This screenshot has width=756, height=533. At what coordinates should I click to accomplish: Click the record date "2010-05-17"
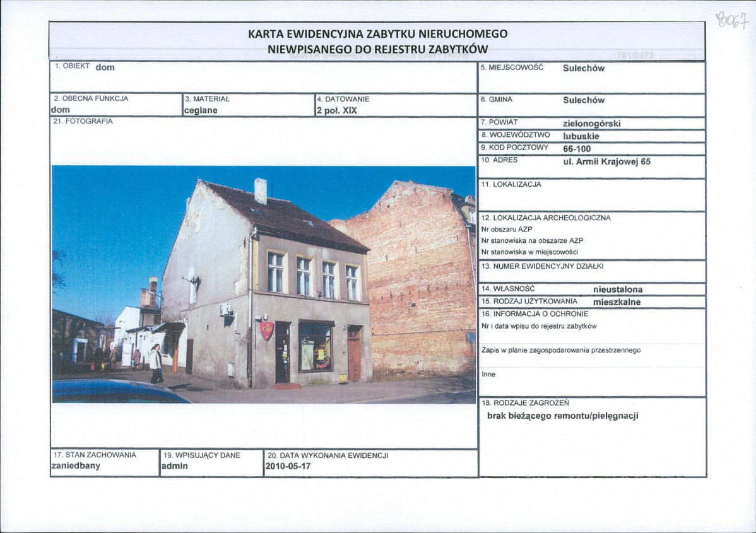click(x=288, y=467)
